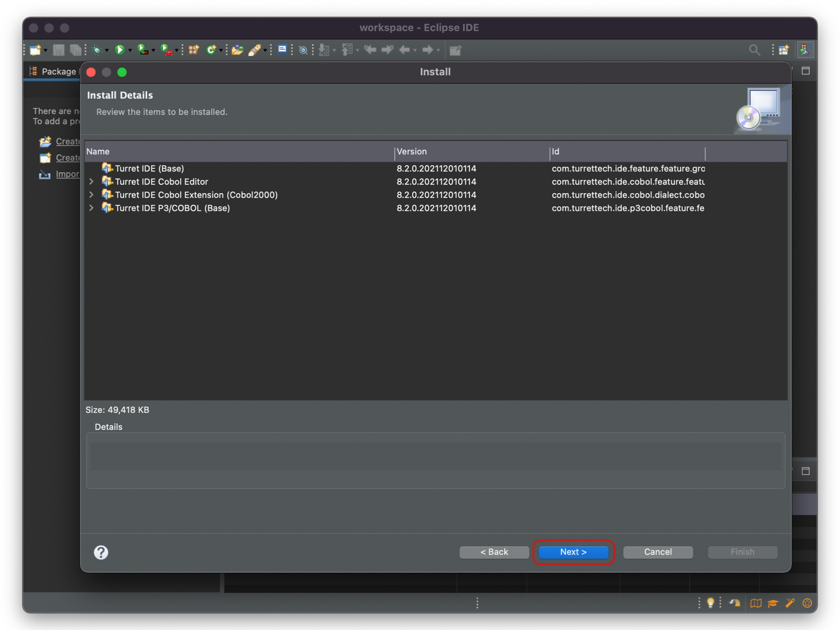Screen dimensions: 840x630
Task: Toggle Skip All Breakpoints in toolbar
Action: coord(303,50)
